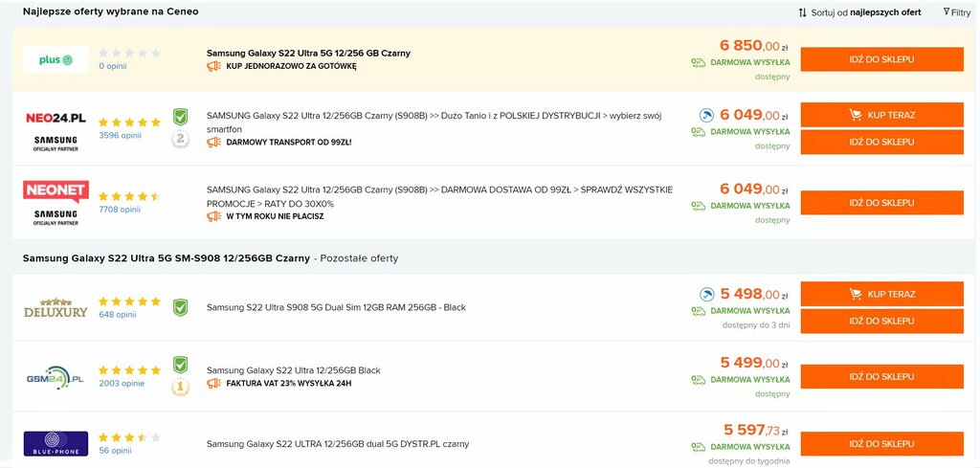Click green trusted shield badge for NEO24.PL
Screen dimensions: 980x468
click(181, 117)
